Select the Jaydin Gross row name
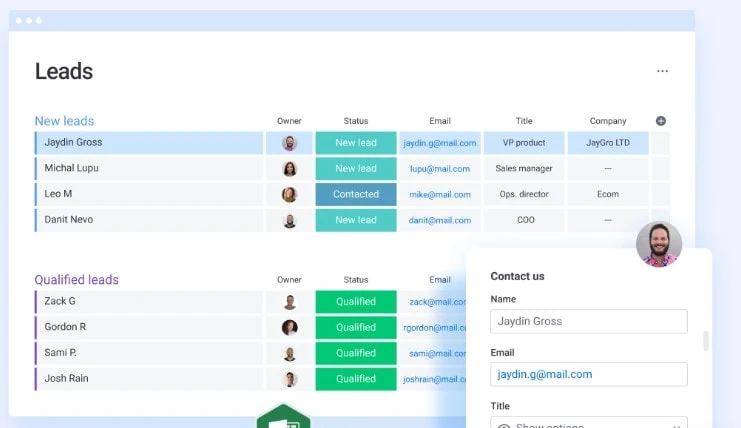Image resolution: width=741 pixels, height=428 pixels. coord(73,142)
